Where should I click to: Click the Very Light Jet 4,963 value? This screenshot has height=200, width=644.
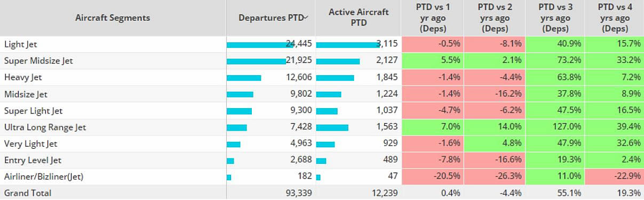click(x=299, y=144)
